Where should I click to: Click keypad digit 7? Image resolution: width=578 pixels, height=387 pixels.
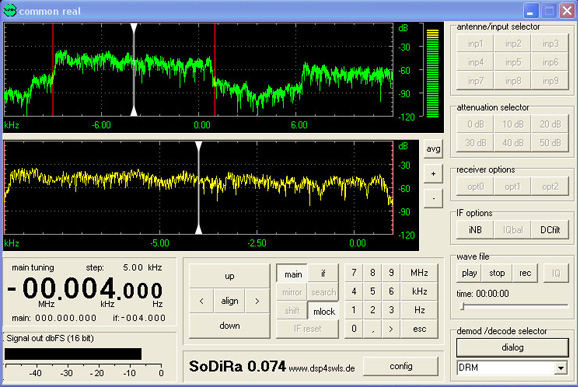(x=354, y=273)
